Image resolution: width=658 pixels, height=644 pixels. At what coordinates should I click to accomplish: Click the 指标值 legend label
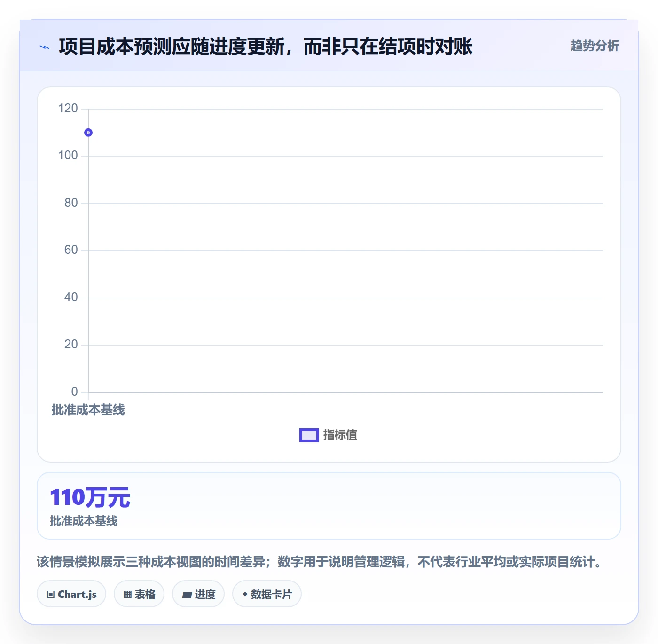340,435
